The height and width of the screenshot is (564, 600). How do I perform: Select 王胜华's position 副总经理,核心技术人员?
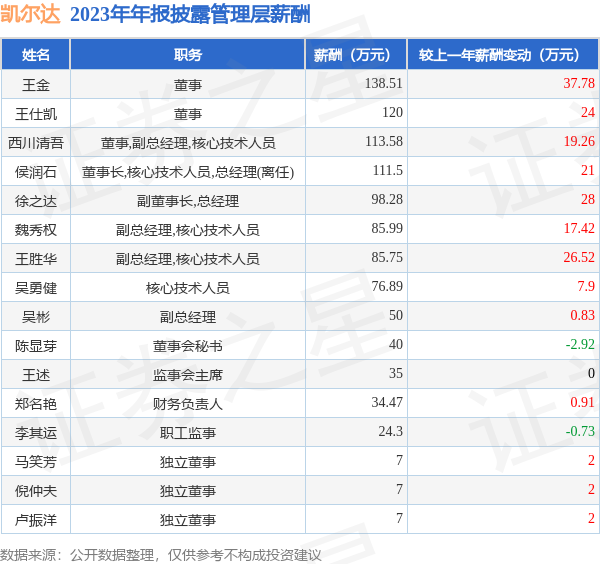pyautogui.click(x=188, y=259)
